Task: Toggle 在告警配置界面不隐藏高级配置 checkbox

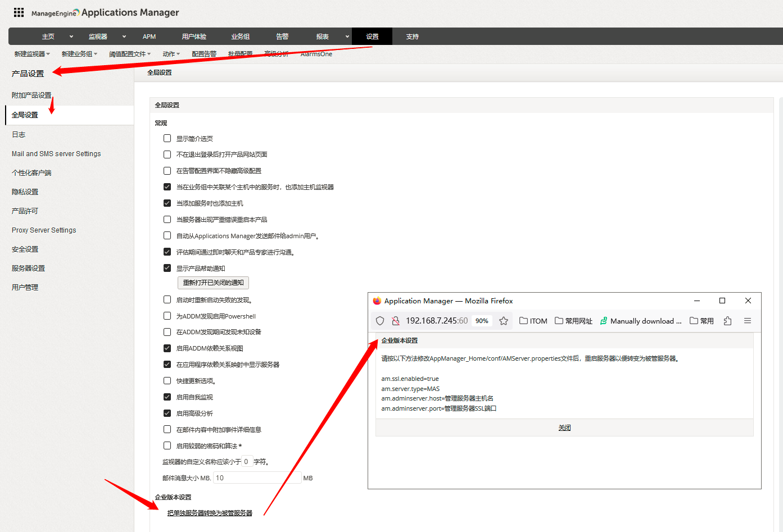Action: pos(167,171)
